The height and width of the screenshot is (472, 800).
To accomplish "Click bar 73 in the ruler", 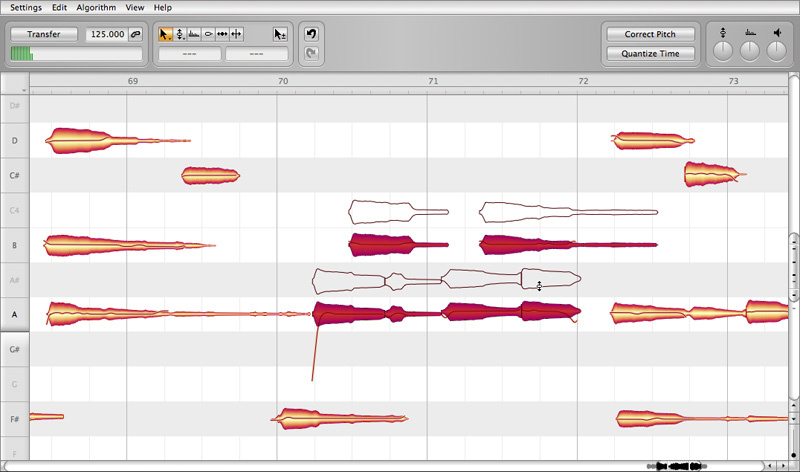I will tap(733, 81).
